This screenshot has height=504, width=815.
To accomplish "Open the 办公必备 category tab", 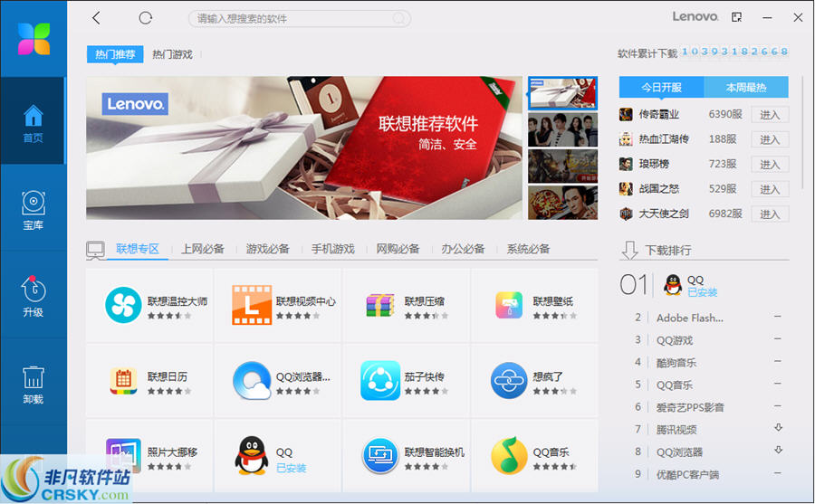I will pyautogui.click(x=463, y=249).
